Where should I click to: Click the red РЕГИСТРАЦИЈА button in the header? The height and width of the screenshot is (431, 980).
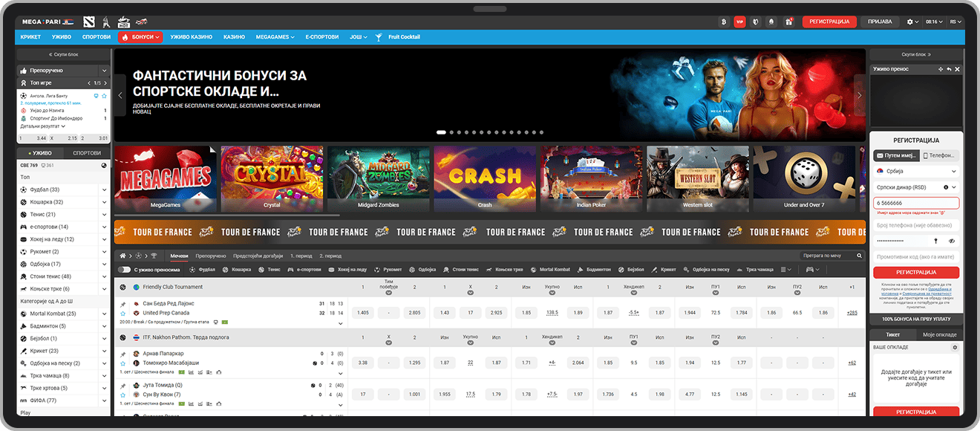point(829,22)
